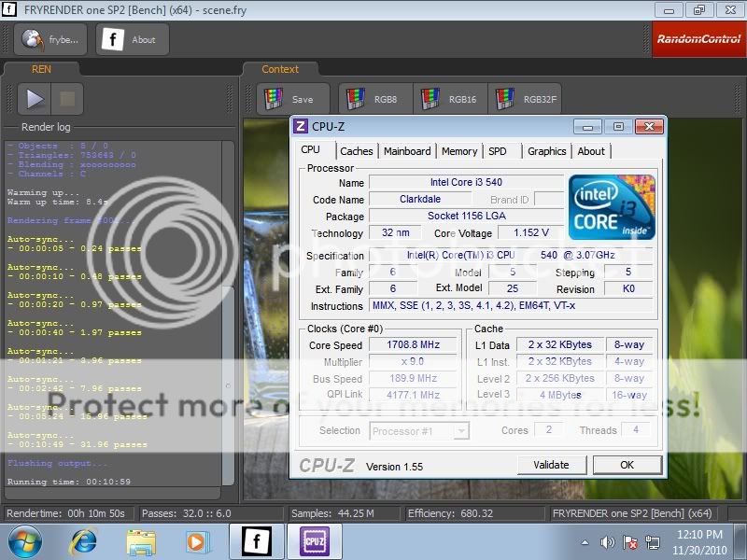
Task: Select RGB32F output format
Action: click(528, 99)
